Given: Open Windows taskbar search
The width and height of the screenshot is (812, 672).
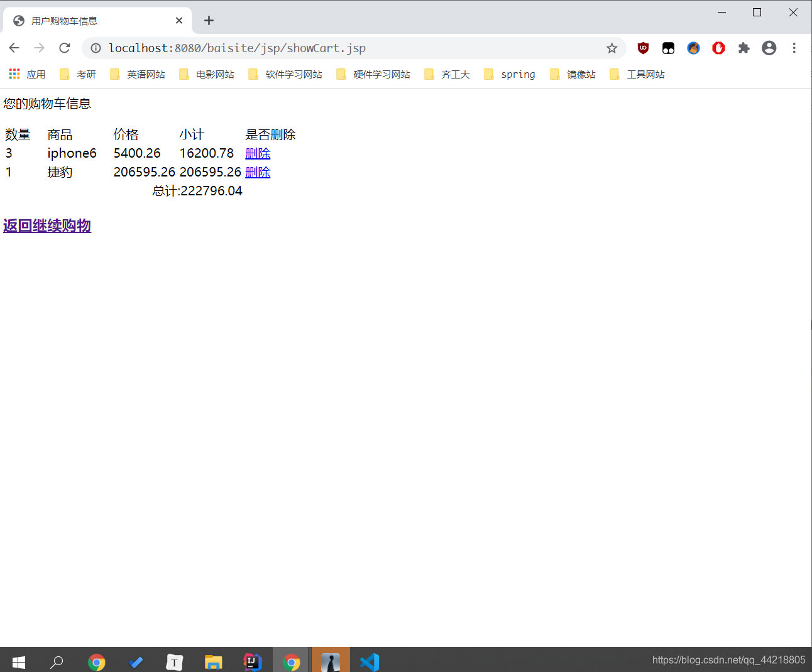Looking at the screenshot, I should pyautogui.click(x=57, y=661).
